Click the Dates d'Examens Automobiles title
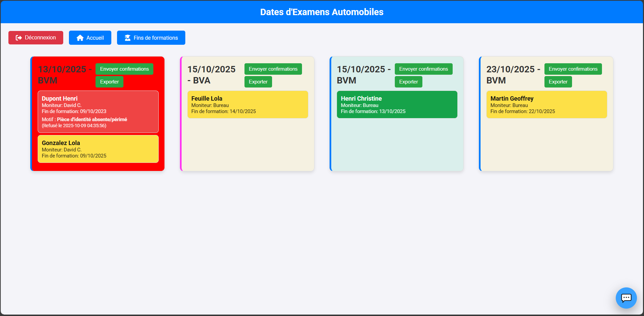Screen dimensions: 644x316 tap(322, 12)
